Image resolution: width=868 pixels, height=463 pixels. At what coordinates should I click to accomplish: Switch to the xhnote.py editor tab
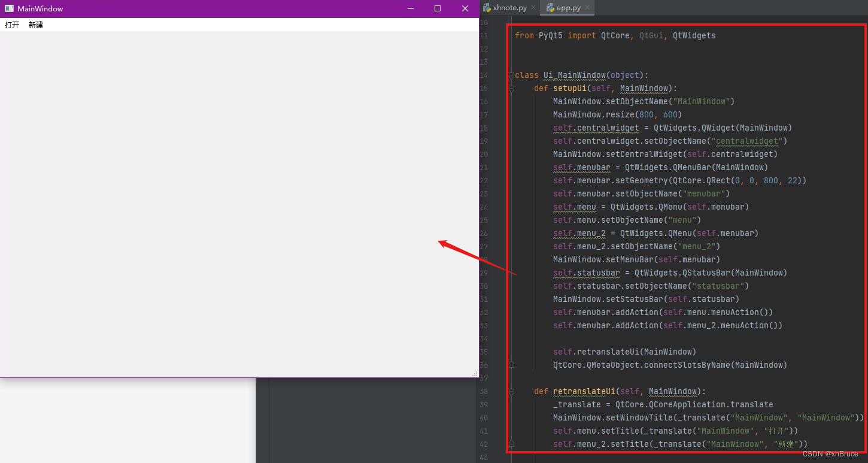(x=509, y=8)
